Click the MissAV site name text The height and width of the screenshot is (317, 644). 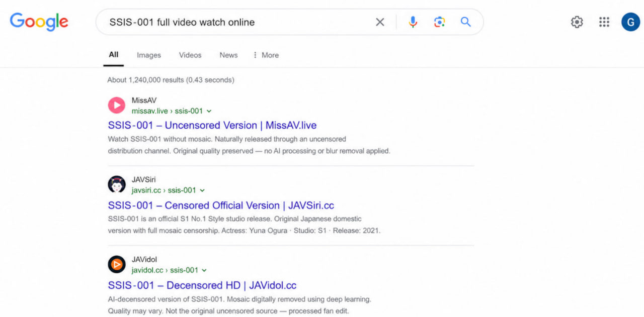tap(144, 100)
